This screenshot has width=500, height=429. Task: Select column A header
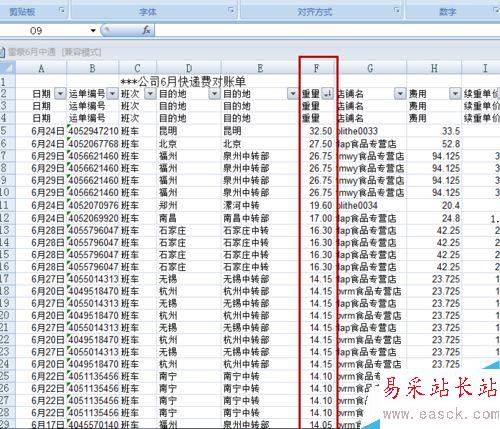41,68
